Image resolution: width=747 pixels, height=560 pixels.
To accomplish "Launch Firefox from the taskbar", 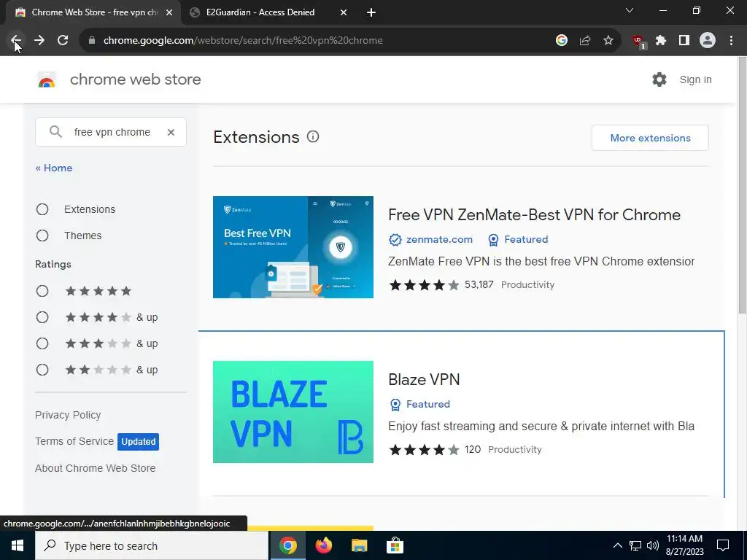I will pos(323,545).
